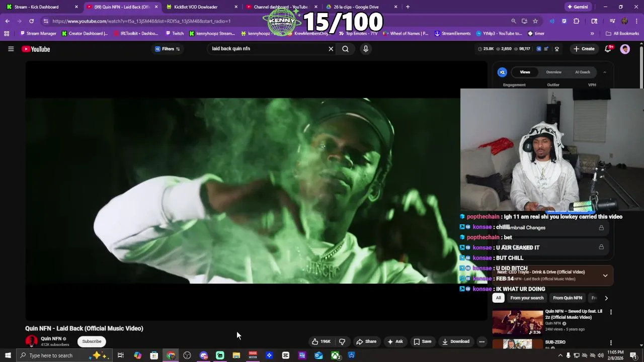Open the Creator Dashboard bookmark
Viewport: 644px width, 362px height.
tap(85, 34)
